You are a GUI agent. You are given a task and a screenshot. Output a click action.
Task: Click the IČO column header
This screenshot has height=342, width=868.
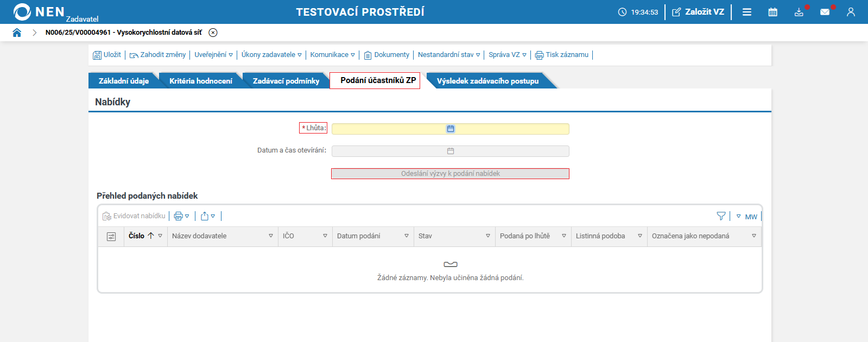(288, 236)
